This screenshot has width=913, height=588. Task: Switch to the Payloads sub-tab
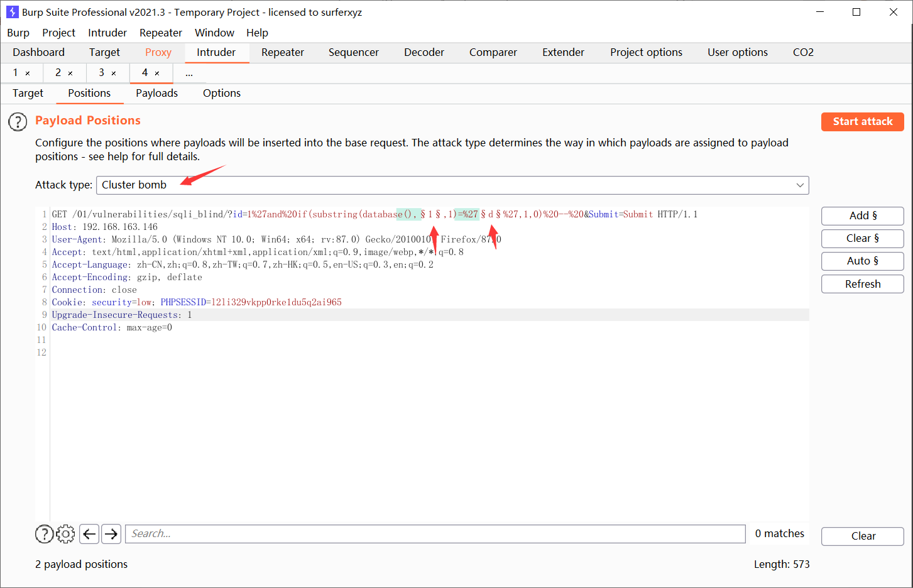point(157,93)
